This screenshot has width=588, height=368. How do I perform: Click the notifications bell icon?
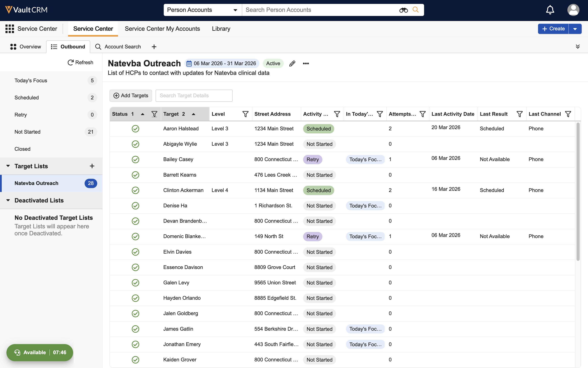pos(550,10)
